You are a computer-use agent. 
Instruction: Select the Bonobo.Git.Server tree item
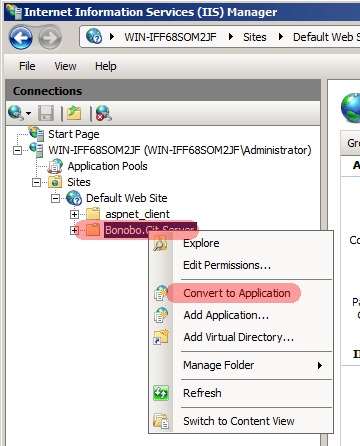click(150, 230)
